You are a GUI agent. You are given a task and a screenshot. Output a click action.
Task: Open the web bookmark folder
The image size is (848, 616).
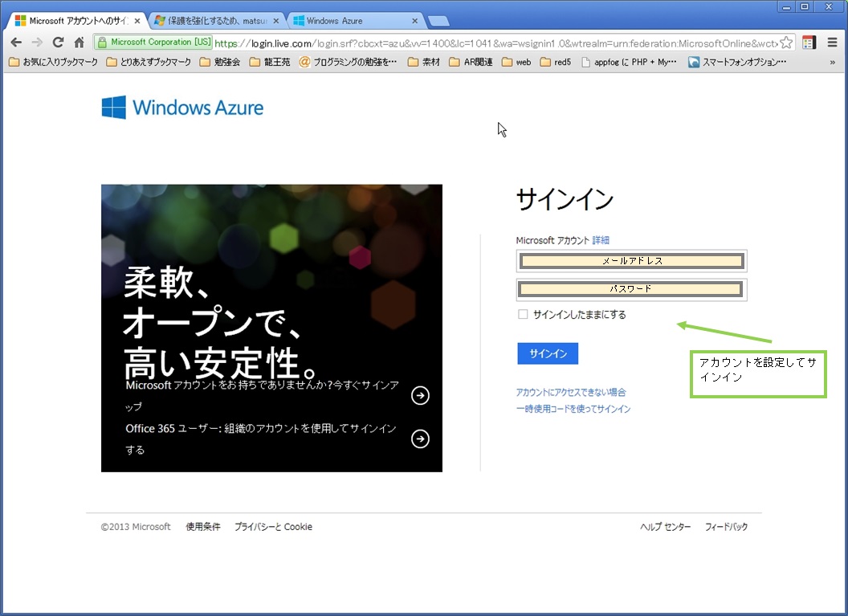[x=516, y=62]
